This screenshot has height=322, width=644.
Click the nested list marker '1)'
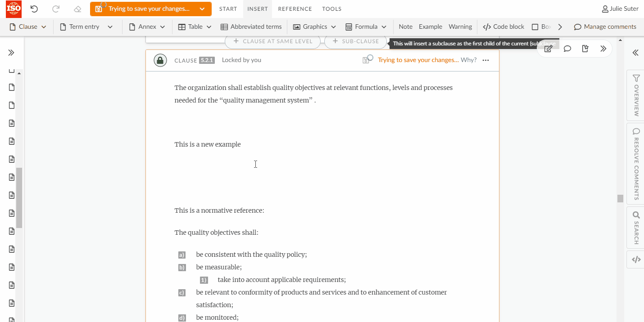tap(204, 280)
